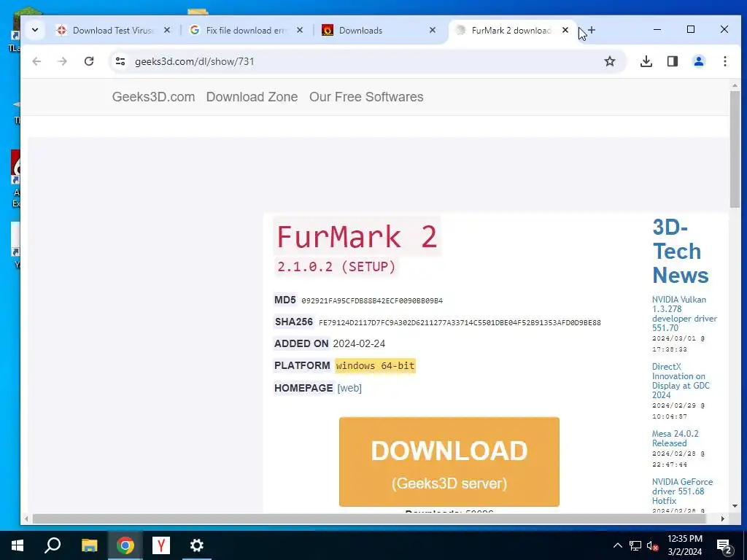Image resolution: width=747 pixels, height=560 pixels.
Task: Reload the current page
Action: (x=89, y=61)
